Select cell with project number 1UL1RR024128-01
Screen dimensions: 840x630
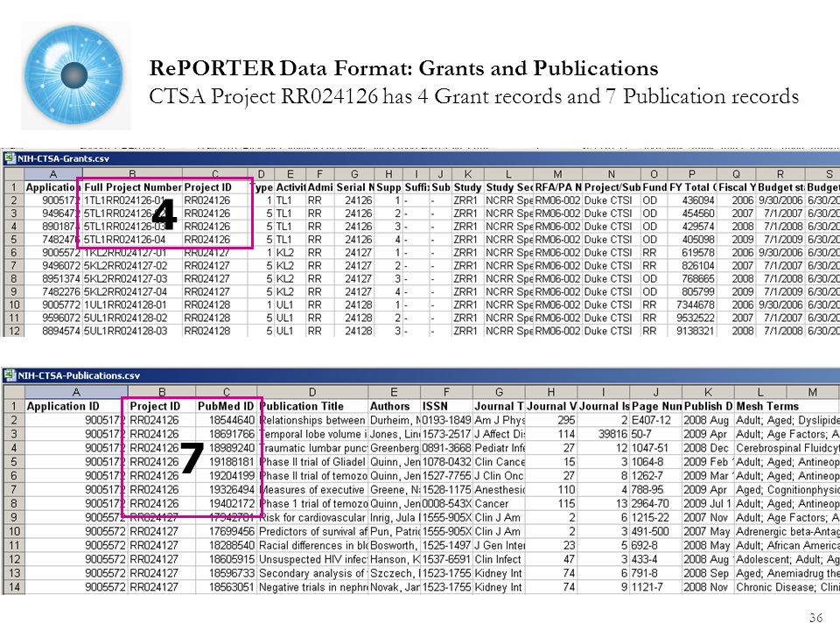click(x=132, y=304)
